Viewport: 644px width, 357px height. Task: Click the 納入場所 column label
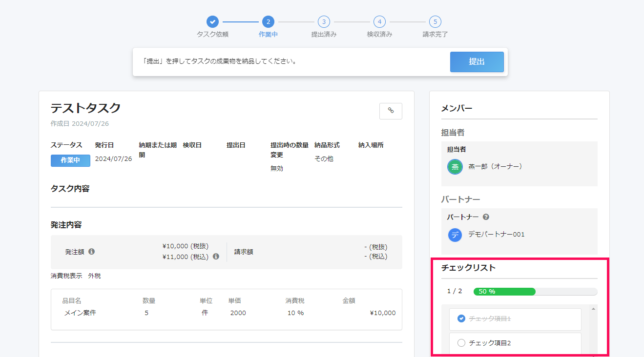(371, 145)
